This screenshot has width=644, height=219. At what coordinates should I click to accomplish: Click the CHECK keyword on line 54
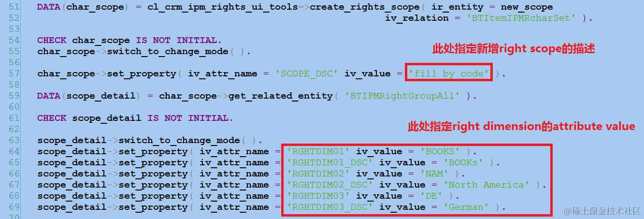click(x=52, y=40)
